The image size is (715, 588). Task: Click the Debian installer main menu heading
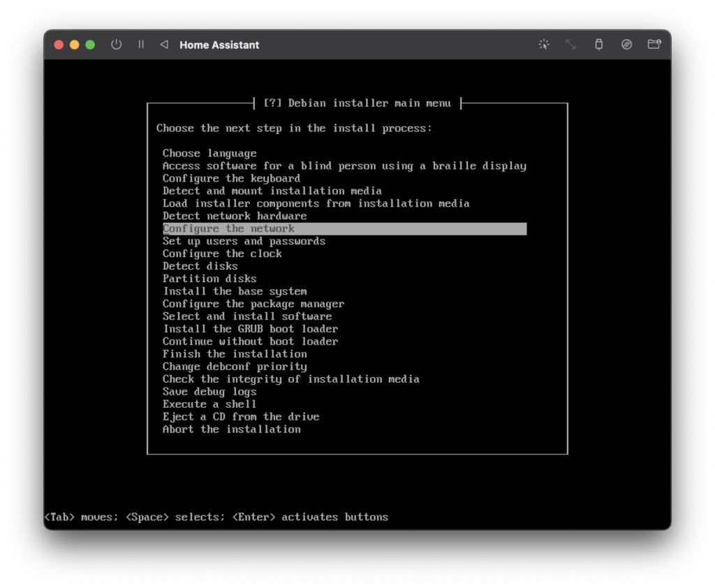[x=357, y=103]
